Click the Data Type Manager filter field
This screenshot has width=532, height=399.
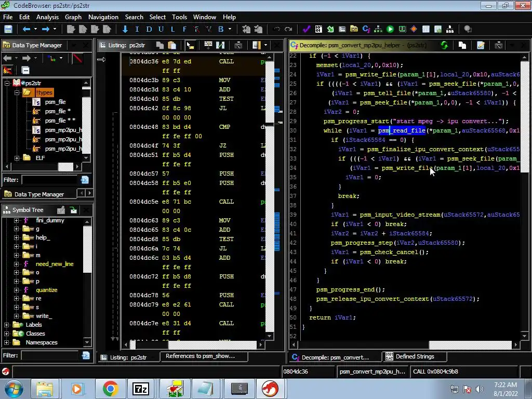50,180
